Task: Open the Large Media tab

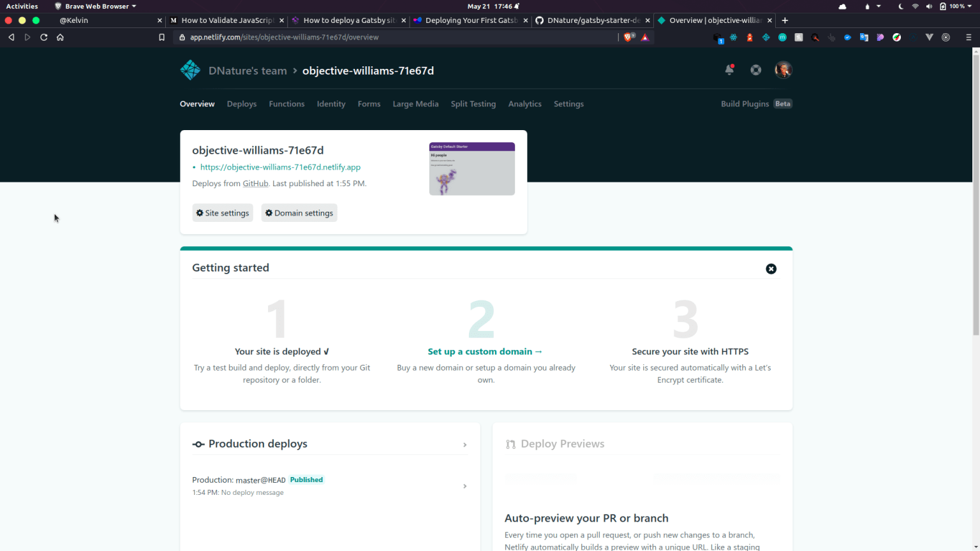Action: tap(415, 104)
